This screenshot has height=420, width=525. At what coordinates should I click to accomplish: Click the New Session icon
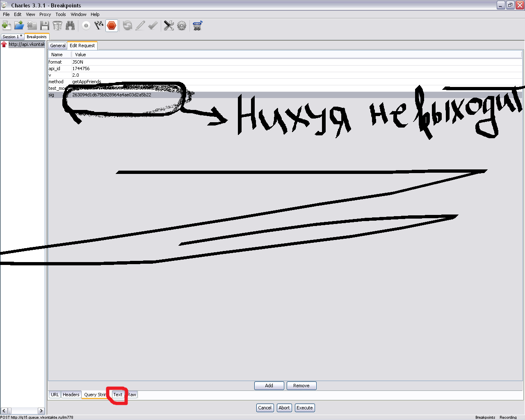click(7, 26)
